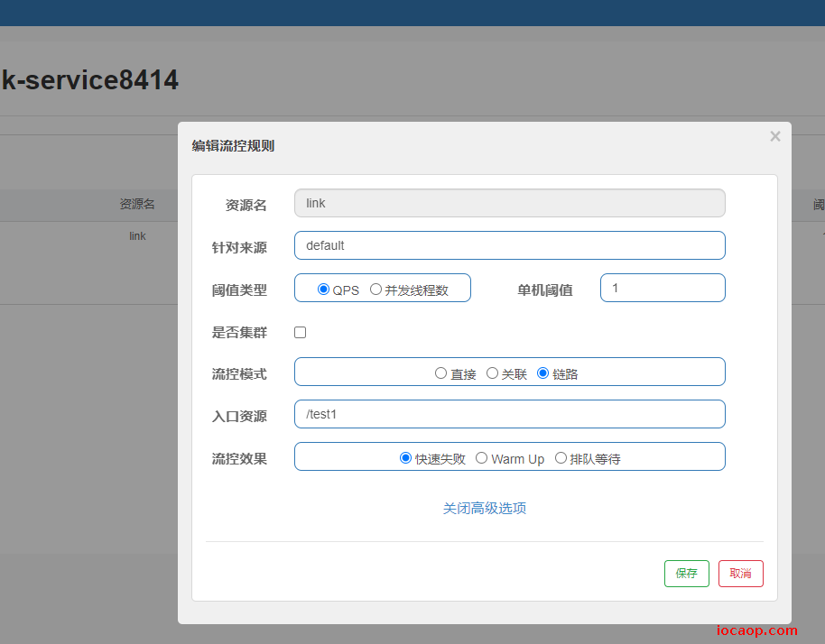This screenshot has height=644, width=825.
Task: Select 并发线程数 threshold type
Action: (375, 290)
